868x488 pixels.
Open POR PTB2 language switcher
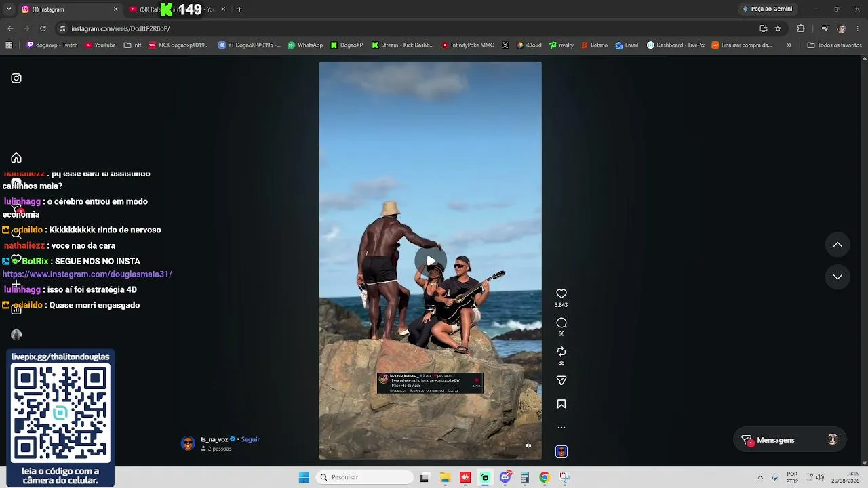pos(792,477)
